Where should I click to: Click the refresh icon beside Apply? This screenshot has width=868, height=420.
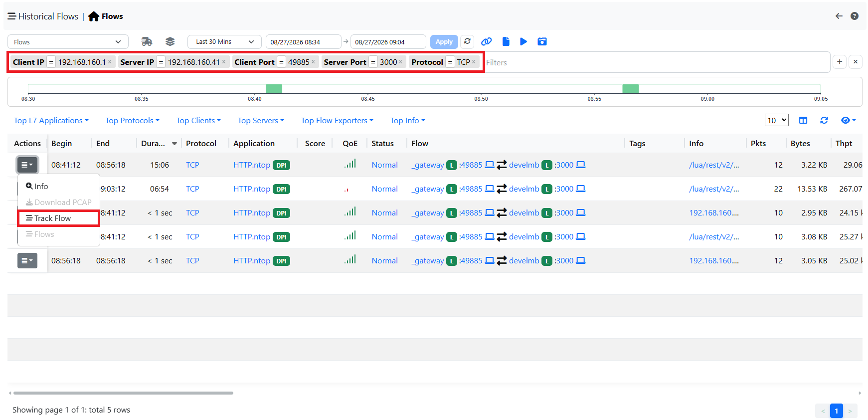467,41
